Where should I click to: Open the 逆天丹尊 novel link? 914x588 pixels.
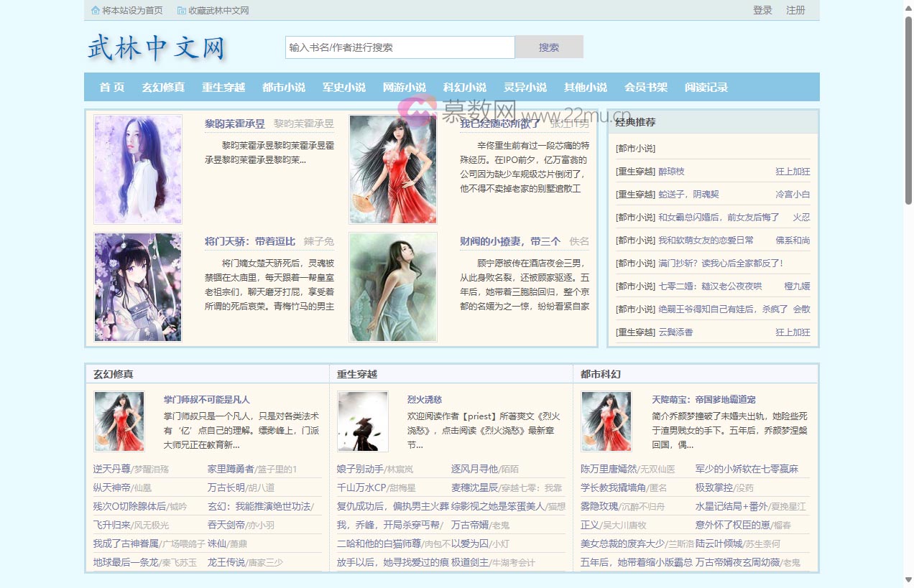pyautogui.click(x=111, y=469)
